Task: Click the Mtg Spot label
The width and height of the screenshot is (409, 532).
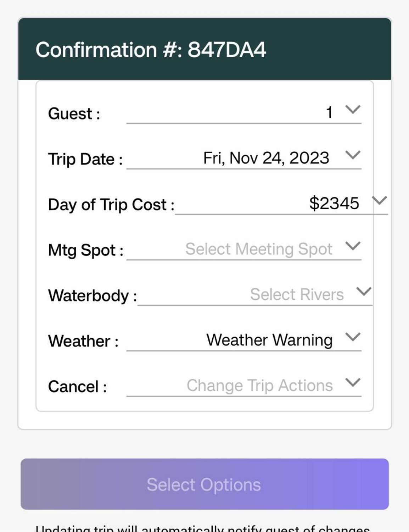Action: (85, 250)
